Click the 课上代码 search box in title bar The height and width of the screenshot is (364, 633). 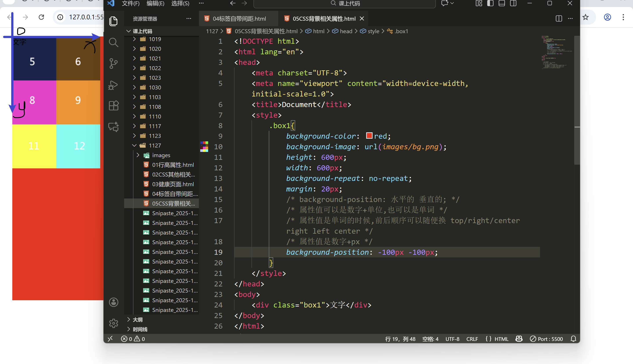click(345, 3)
